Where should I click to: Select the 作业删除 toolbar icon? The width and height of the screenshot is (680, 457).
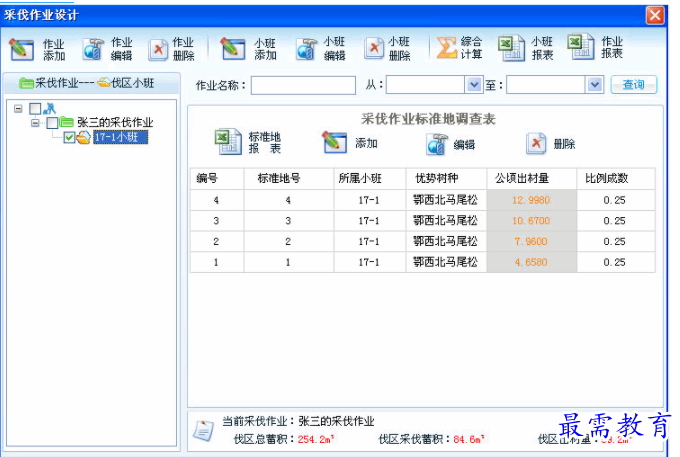click(x=158, y=50)
